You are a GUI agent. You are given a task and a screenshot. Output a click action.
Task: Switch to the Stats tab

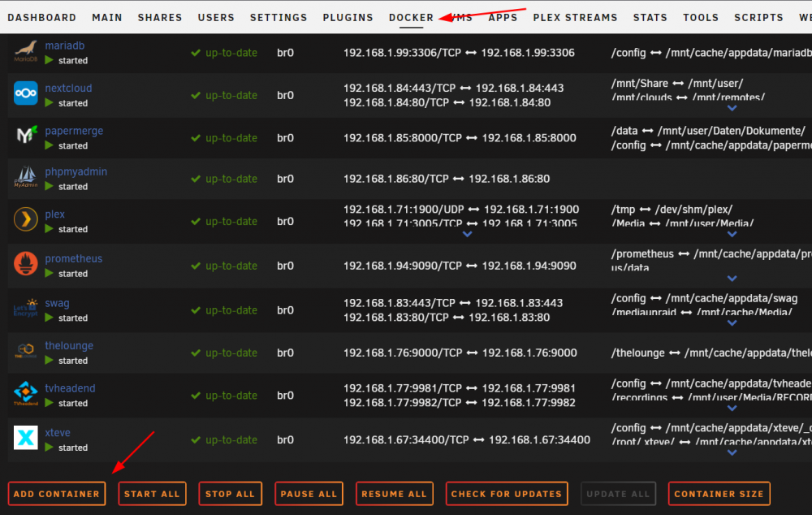[x=650, y=18]
